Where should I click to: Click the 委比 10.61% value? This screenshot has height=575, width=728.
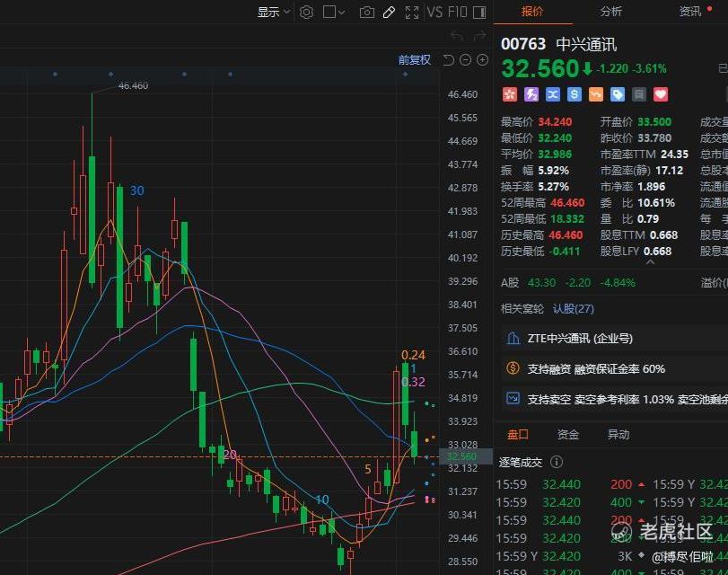[x=656, y=203]
